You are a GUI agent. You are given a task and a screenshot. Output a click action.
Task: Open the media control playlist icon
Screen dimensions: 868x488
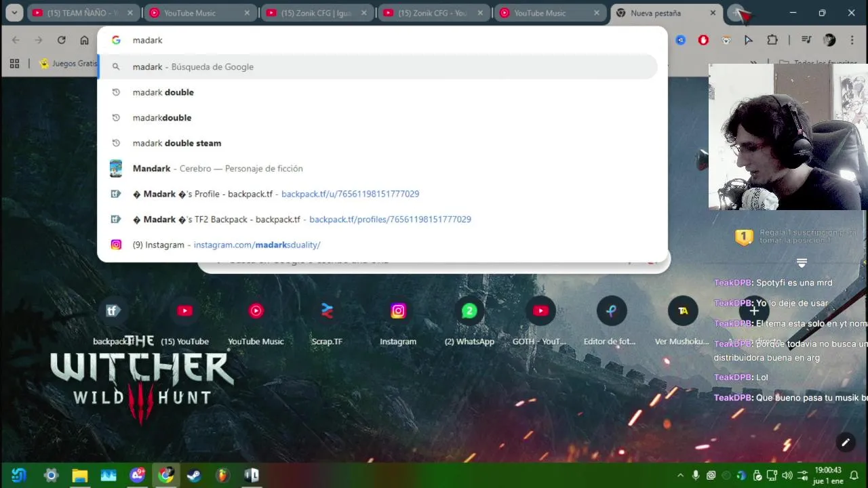pyautogui.click(x=806, y=40)
